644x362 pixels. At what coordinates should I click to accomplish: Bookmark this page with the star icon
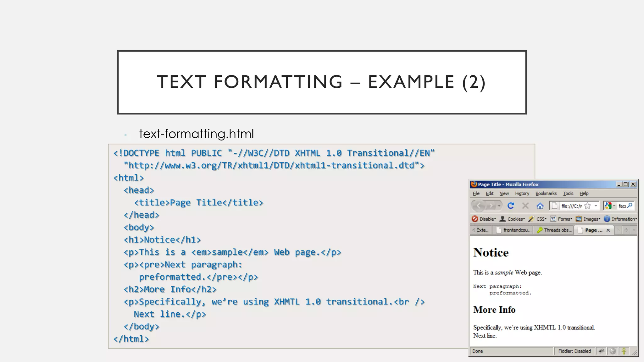click(x=587, y=206)
